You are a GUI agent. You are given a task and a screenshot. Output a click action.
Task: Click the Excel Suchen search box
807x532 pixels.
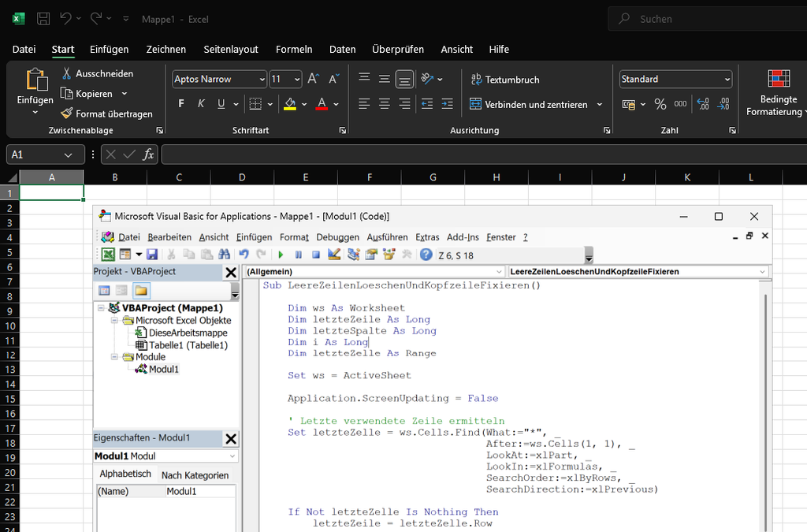coord(707,19)
